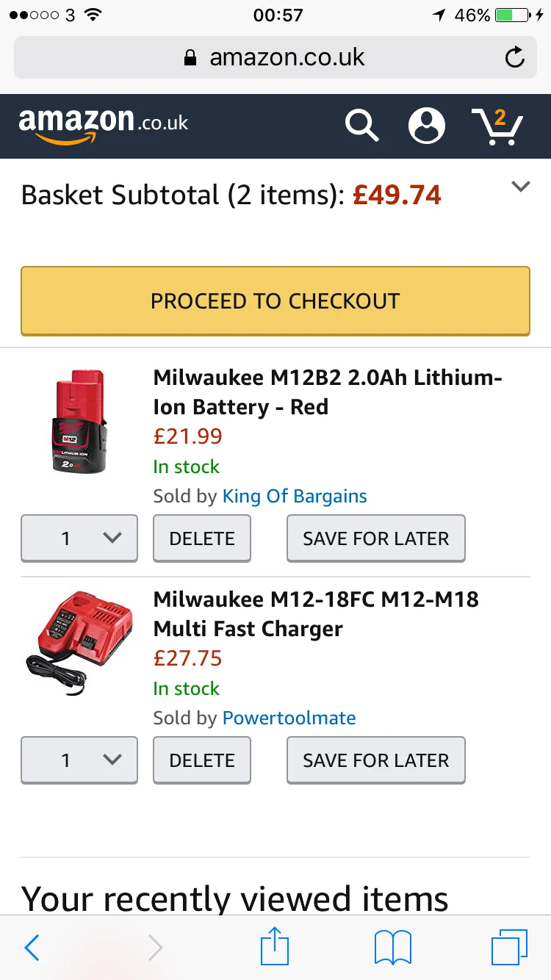Image resolution: width=551 pixels, height=980 pixels.
Task: Open quantity dropdown for the Milwaukee battery
Action: click(79, 538)
